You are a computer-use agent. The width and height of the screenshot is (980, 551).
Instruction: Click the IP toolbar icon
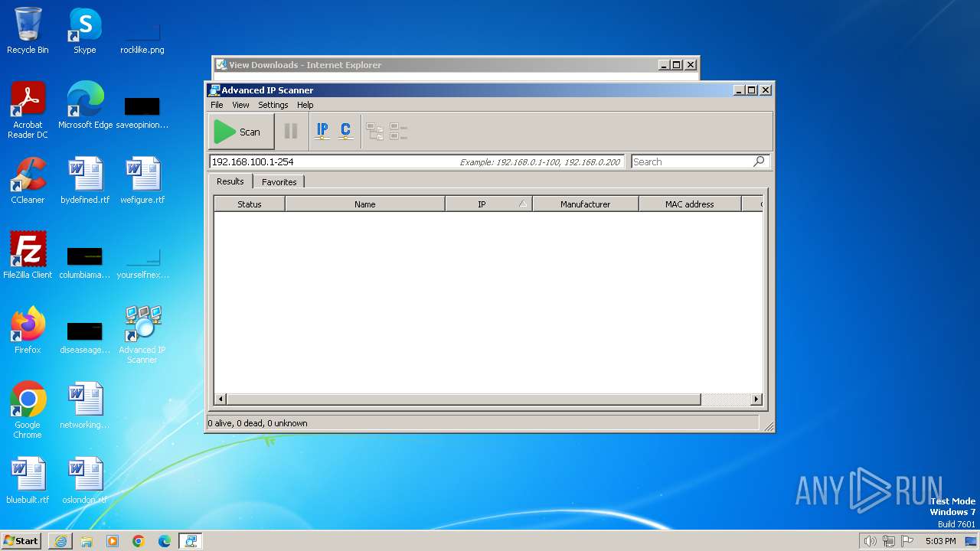coord(322,132)
